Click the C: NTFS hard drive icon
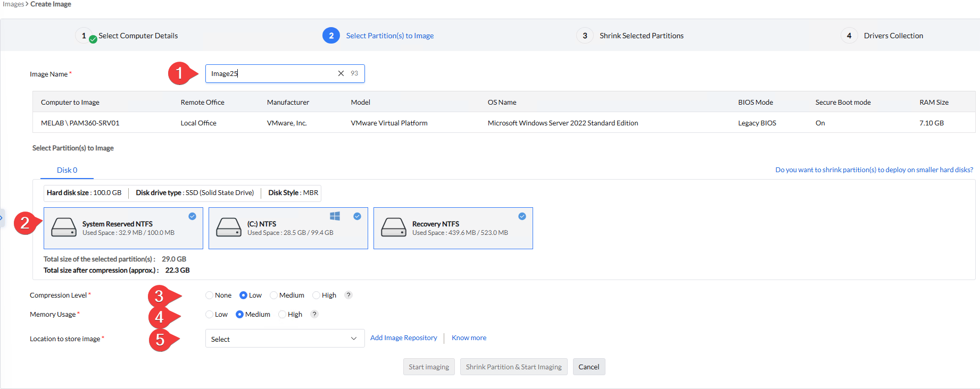980x389 pixels. click(229, 227)
